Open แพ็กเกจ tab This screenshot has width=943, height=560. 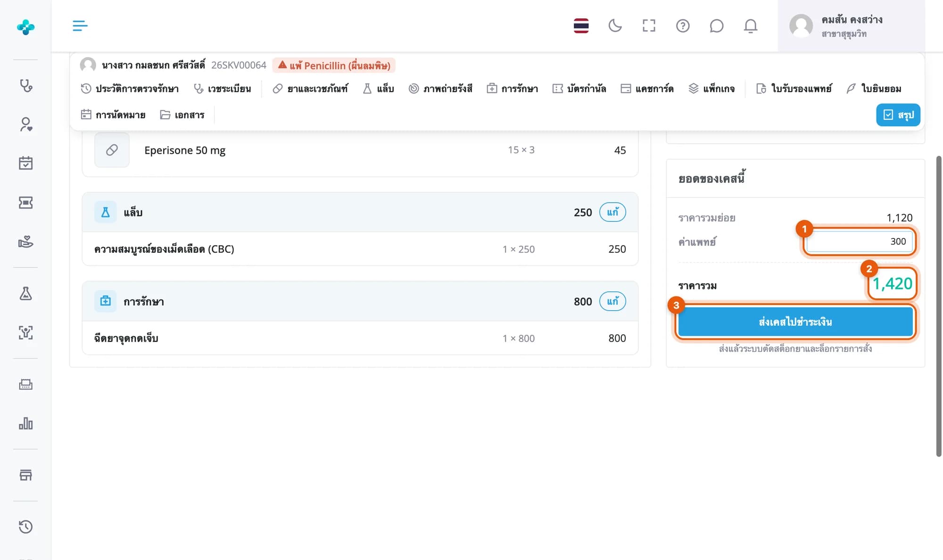(x=711, y=89)
